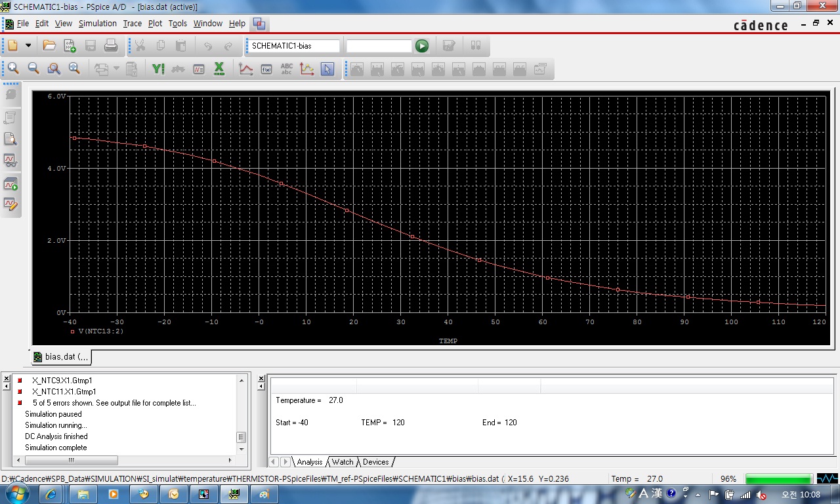Image resolution: width=840 pixels, height=504 pixels.
Task: Open the File menu
Action: tap(23, 24)
